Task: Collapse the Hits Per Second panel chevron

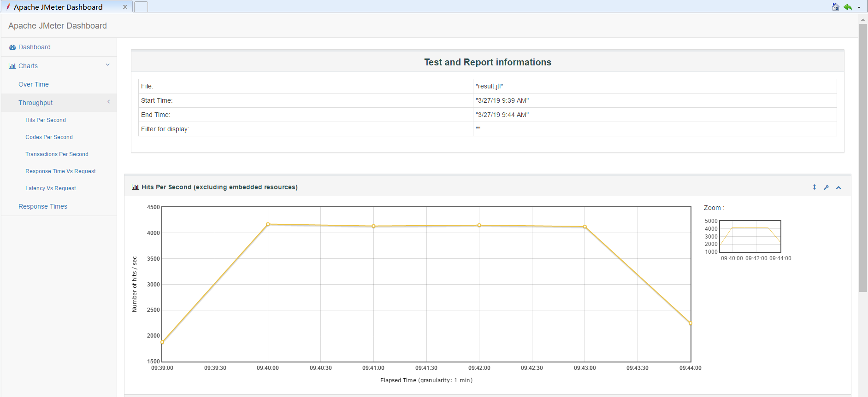Action: pyautogui.click(x=838, y=187)
